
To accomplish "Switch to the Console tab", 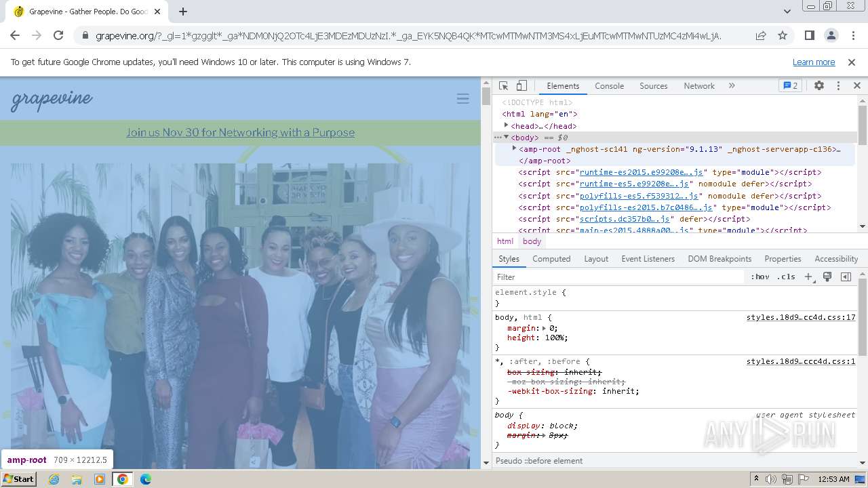I will coord(609,86).
